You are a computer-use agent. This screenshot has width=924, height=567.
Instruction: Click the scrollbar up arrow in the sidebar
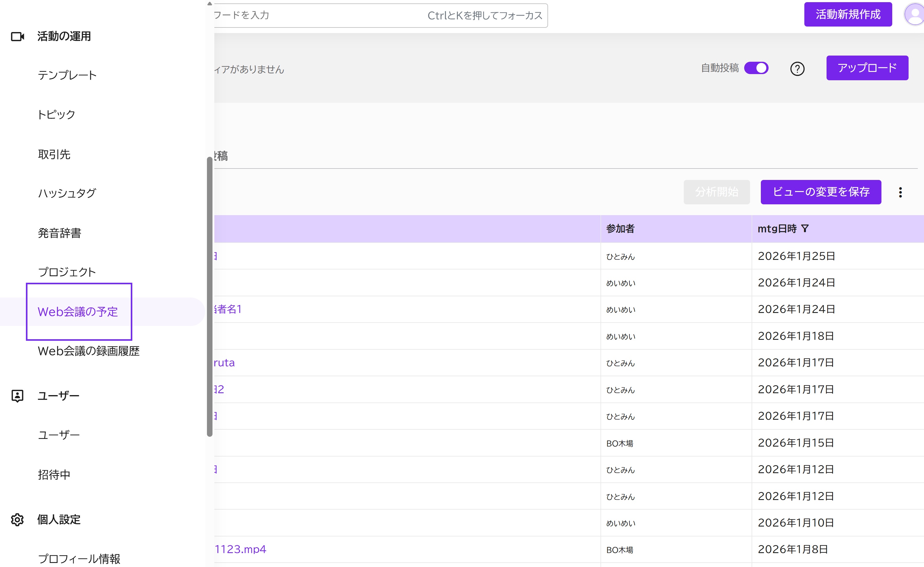[210, 4]
